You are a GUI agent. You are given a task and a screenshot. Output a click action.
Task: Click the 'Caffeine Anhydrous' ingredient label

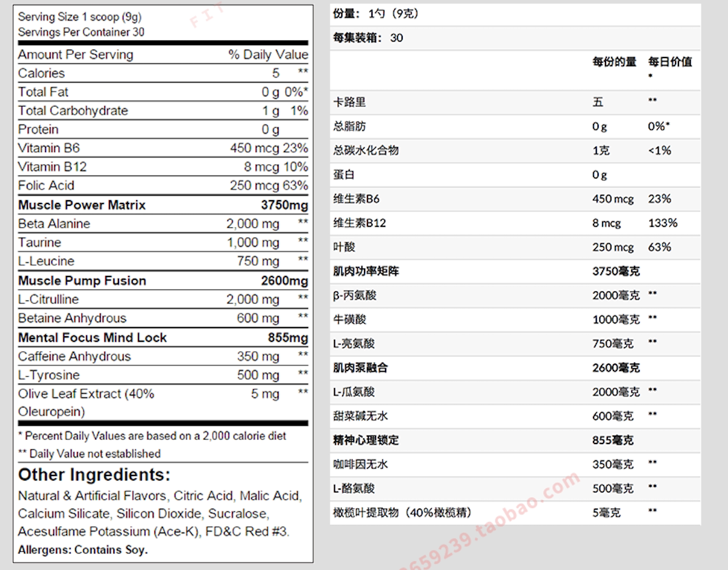tap(74, 357)
